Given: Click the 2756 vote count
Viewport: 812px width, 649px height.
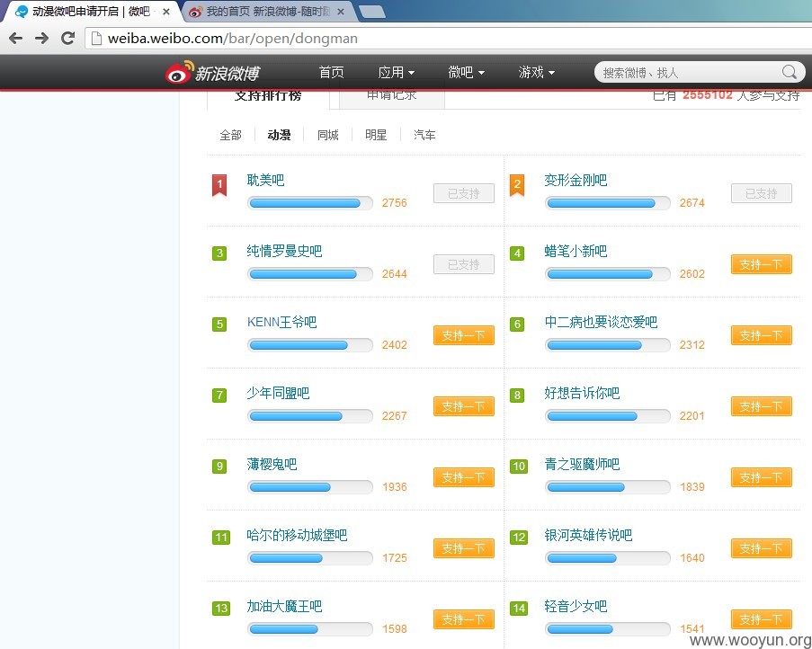Looking at the screenshot, I should coord(395,203).
